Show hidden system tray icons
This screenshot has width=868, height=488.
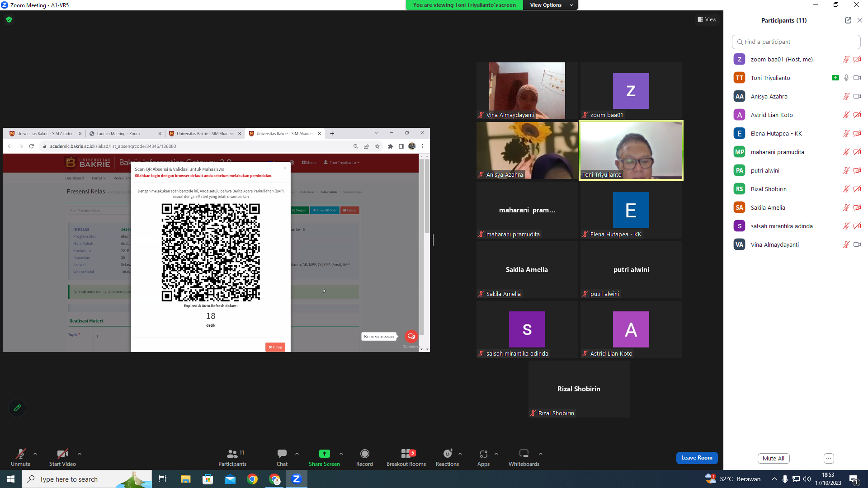[774, 479]
